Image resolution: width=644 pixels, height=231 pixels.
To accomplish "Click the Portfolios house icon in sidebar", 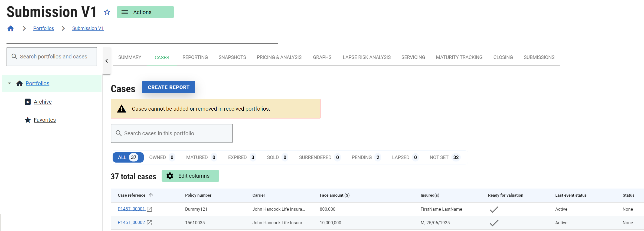I will [19, 83].
